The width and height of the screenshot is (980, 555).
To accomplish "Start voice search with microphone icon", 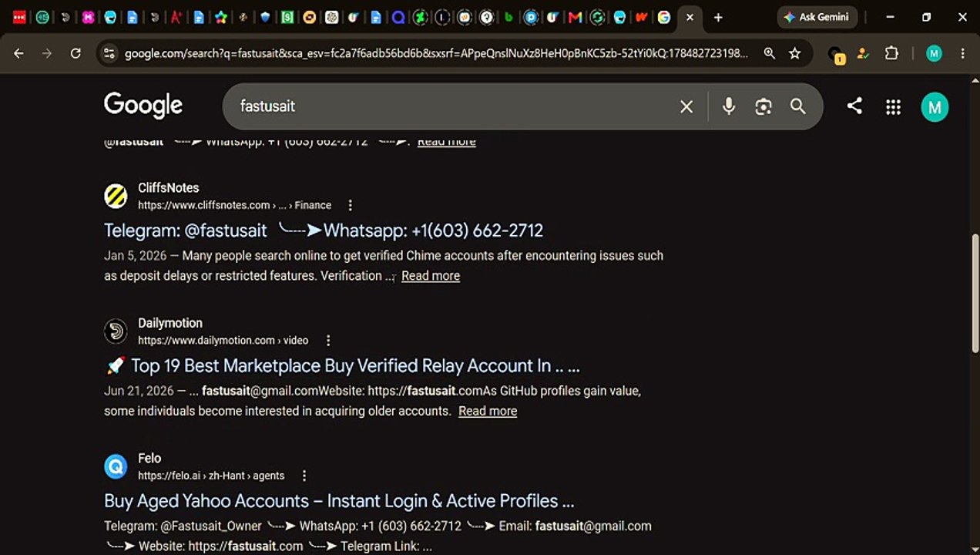I will [x=729, y=106].
